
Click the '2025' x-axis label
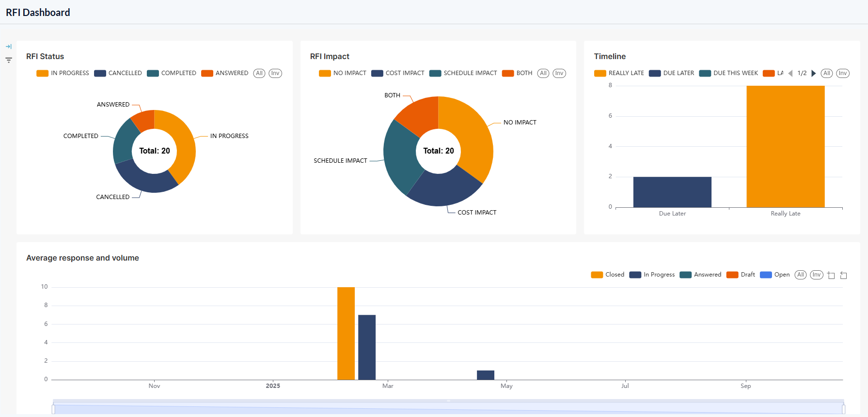tap(273, 386)
